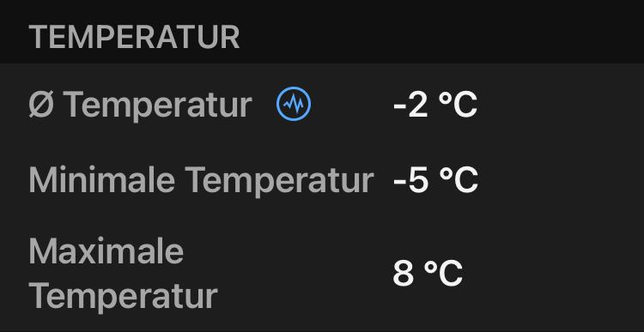Click the °C unit after 8
The width and height of the screenshot is (644, 332).
(443, 274)
